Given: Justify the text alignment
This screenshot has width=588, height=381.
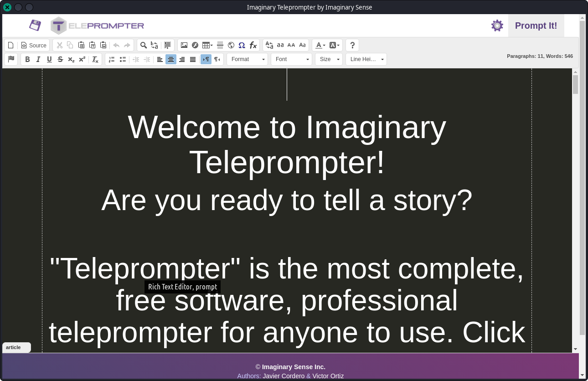Looking at the screenshot, I should click(193, 59).
